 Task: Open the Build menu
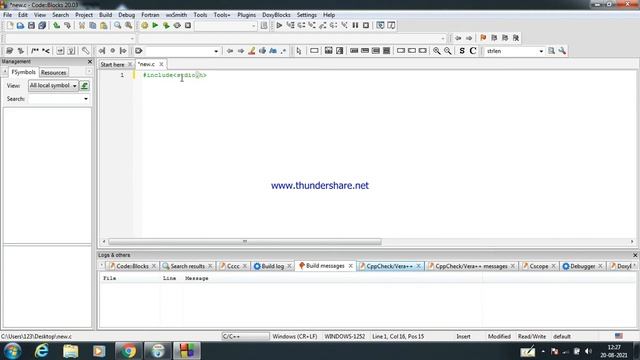(x=105, y=15)
